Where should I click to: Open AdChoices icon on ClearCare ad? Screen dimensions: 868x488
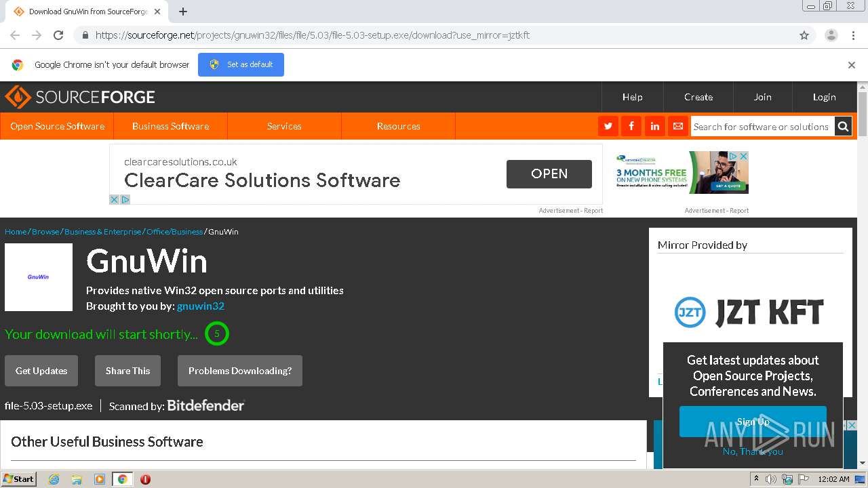[125, 199]
